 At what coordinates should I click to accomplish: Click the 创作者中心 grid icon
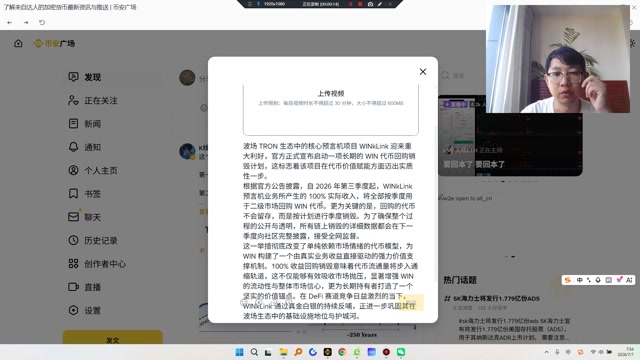[73, 264]
